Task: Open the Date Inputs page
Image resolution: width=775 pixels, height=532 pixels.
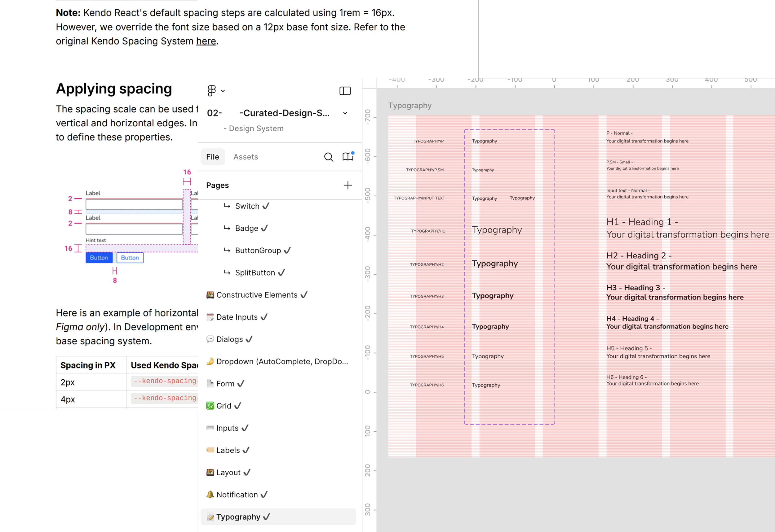Action: [x=237, y=317]
